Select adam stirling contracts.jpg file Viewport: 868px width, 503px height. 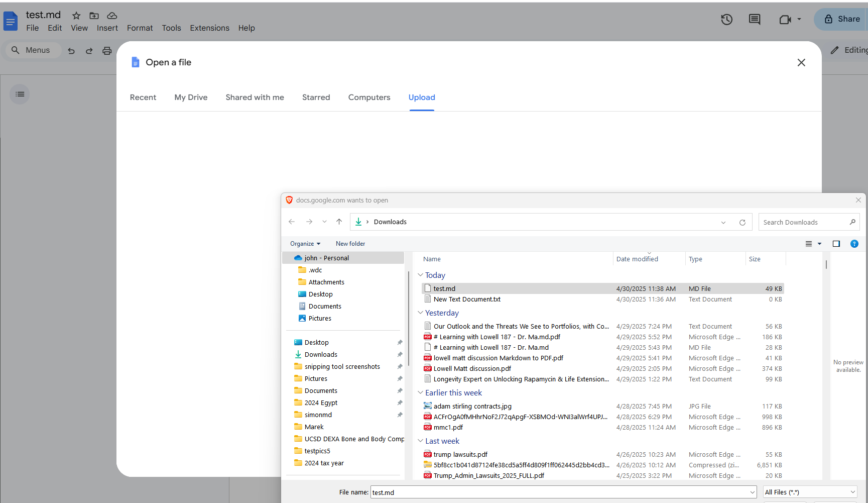pos(602,406)
